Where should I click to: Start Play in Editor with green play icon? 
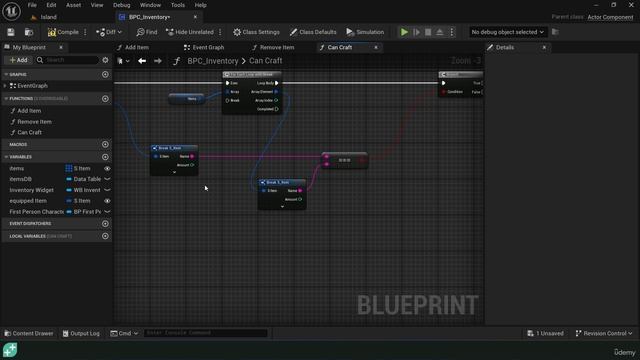tap(404, 32)
